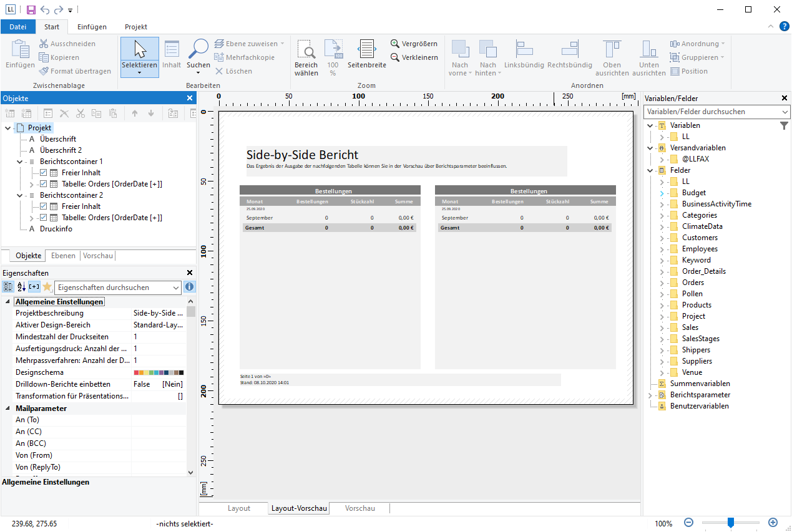The width and height of the screenshot is (792, 532).
Task: Click the Seitenbreite zoom icon
Action: click(366, 49)
